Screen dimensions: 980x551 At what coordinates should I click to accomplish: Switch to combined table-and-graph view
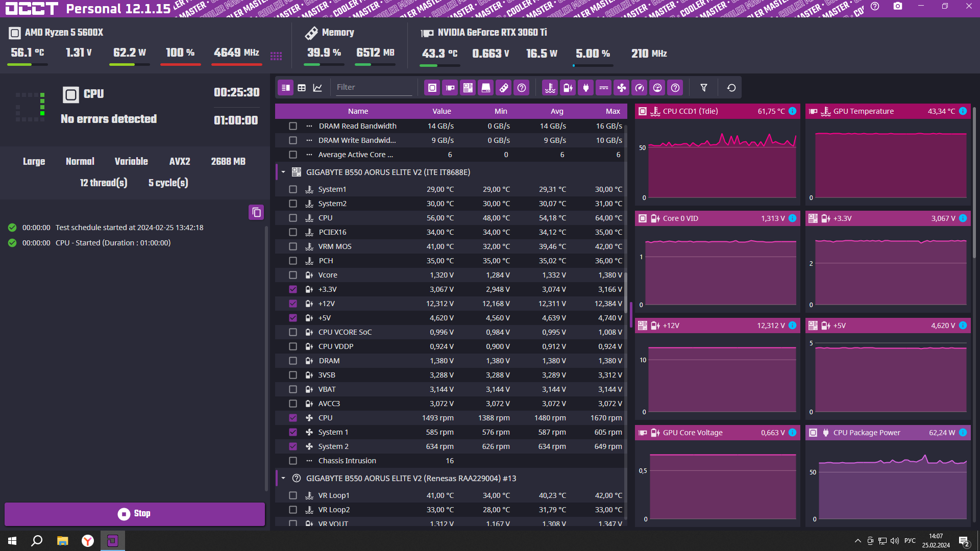coord(286,88)
